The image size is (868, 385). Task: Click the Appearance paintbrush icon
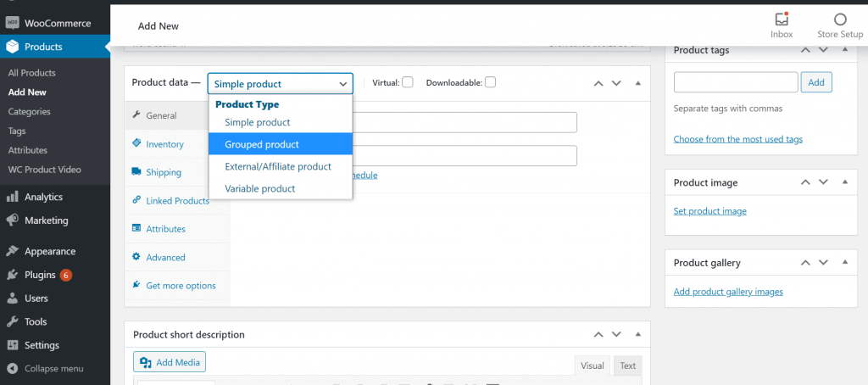point(12,251)
